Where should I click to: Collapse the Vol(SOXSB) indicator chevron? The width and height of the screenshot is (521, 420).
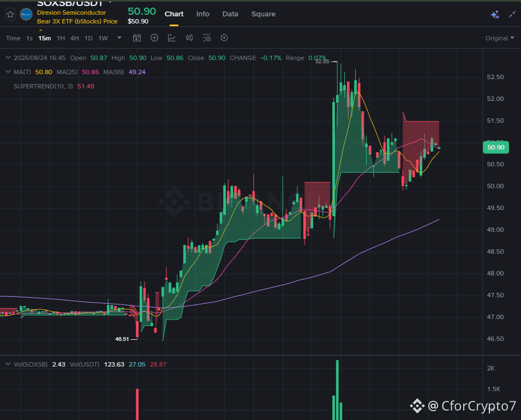tap(8, 364)
